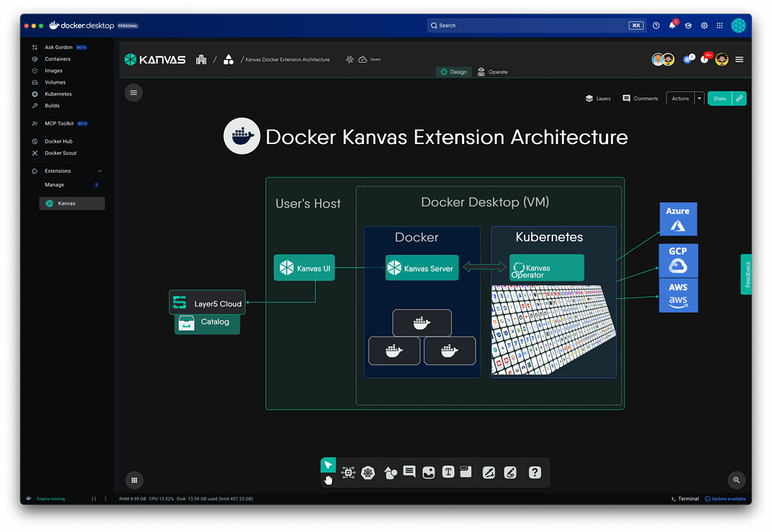Select the hand pan tool
This screenshot has width=772, height=532.
328,480
